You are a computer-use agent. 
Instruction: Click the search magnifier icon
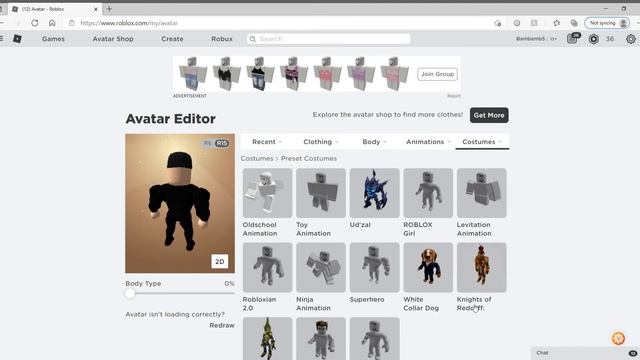[x=253, y=39]
